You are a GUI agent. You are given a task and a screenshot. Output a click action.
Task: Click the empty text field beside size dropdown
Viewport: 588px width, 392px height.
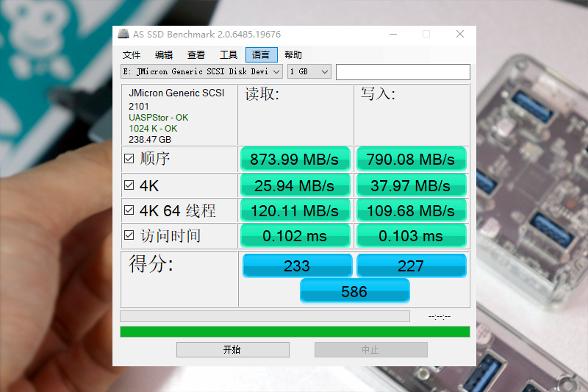(403, 72)
